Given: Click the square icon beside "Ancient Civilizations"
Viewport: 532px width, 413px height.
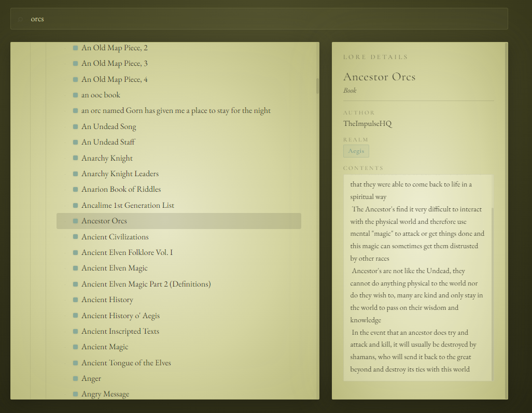Looking at the screenshot, I should (75, 237).
